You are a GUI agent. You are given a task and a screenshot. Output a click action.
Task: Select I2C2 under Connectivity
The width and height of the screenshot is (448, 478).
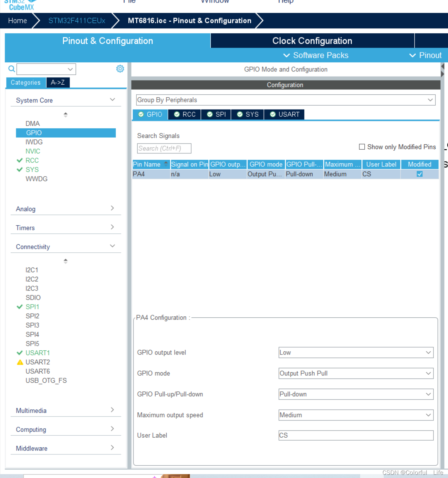point(32,279)
